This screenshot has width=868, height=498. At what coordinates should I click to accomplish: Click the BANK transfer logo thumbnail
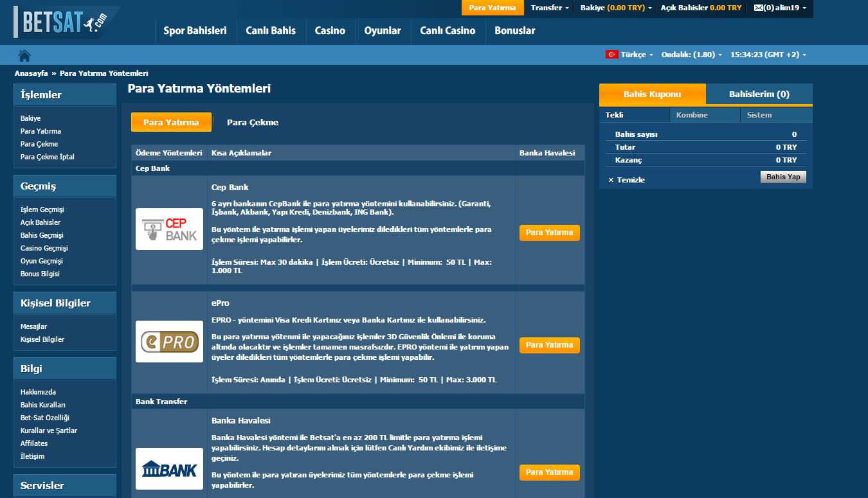coord(170,468)
